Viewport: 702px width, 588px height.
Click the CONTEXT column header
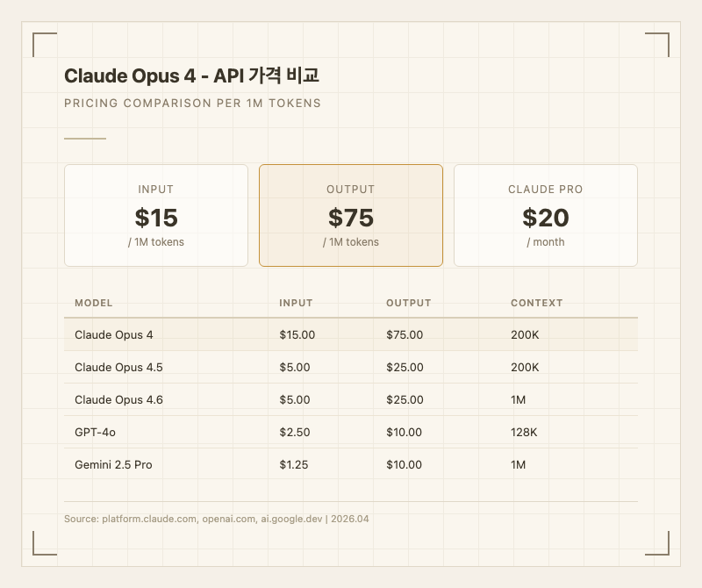click(537, 303)
